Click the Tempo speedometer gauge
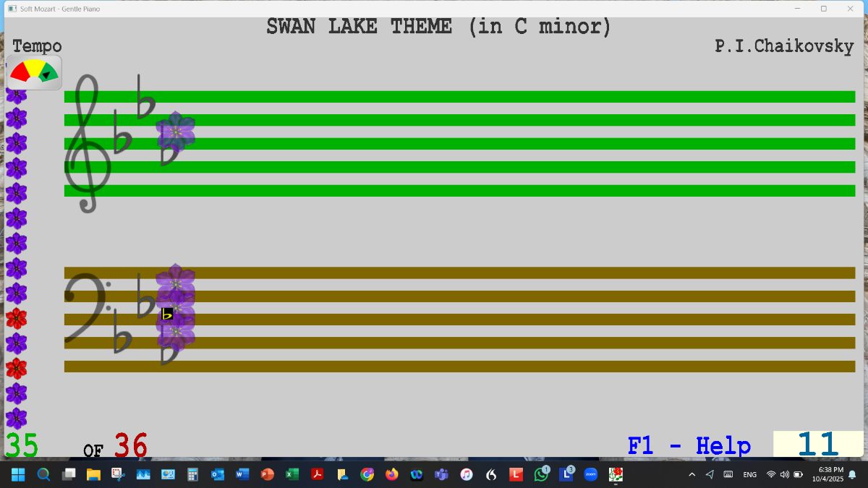Image resolution: width=868 pixels, height=488 pixels. (x=34, y=73)
